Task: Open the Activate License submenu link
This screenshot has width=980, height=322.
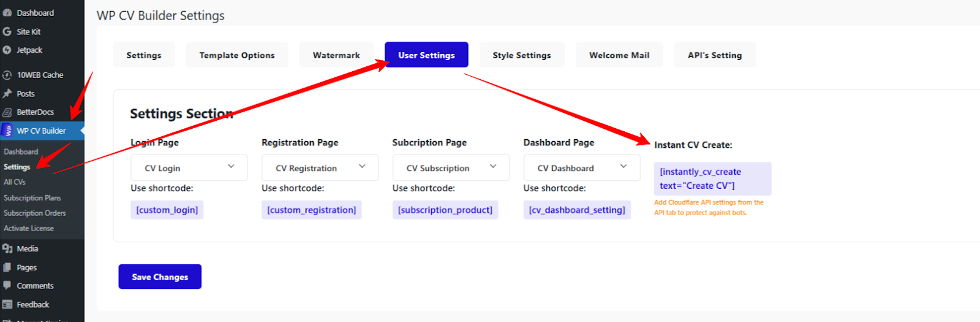Action: click(29, 228)
